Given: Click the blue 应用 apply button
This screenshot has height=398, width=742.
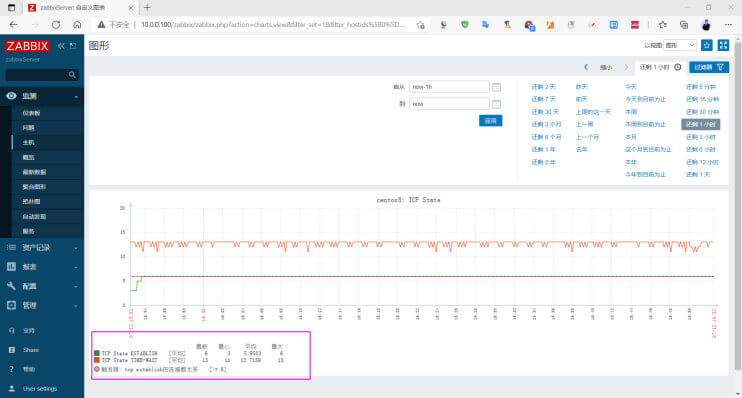Looking at the screenshot, I should coord(491,121).
